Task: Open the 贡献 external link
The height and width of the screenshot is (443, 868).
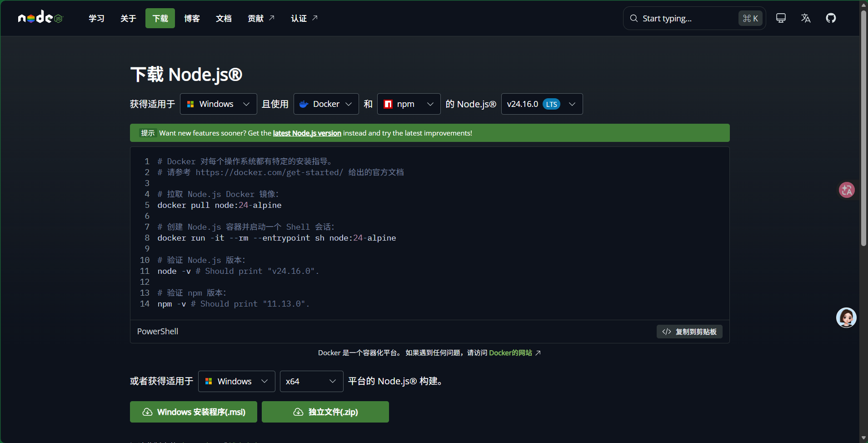Action: (261, 18)
